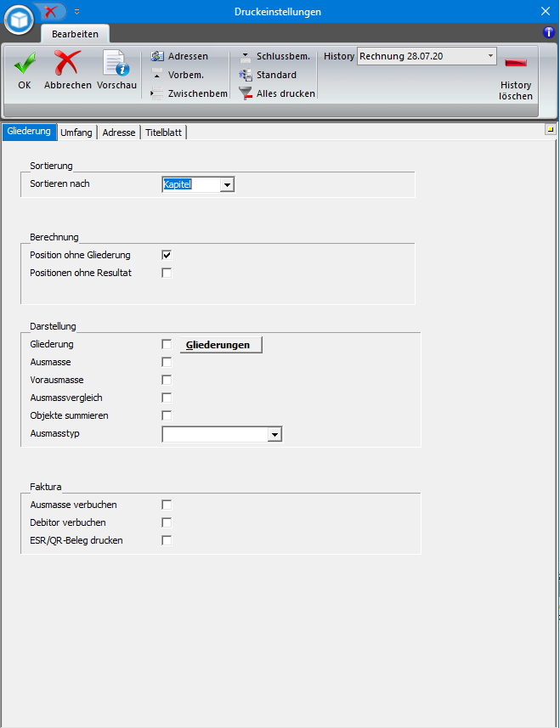560x728 pixels.
Task: Click the red Abbrechen X icon
Action: point(67,63)
